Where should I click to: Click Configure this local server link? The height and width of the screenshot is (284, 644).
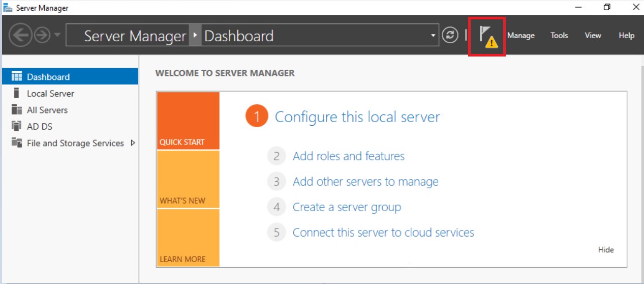[x=357, y=117]
